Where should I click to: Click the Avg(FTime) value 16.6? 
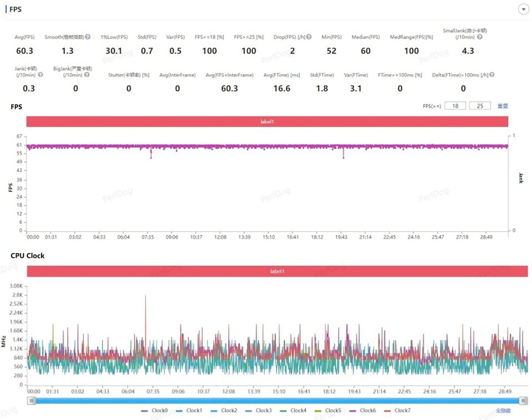282,88
